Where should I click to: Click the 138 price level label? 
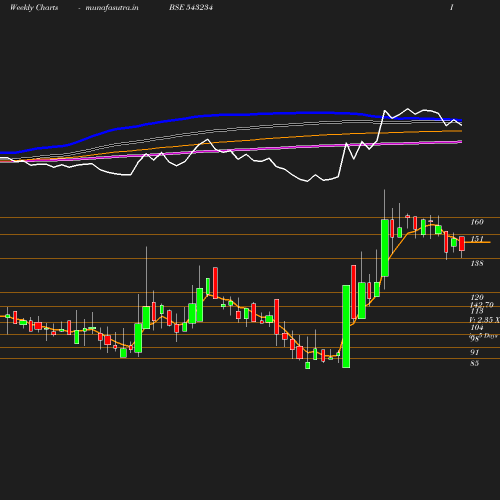click(x=477, y=263)
